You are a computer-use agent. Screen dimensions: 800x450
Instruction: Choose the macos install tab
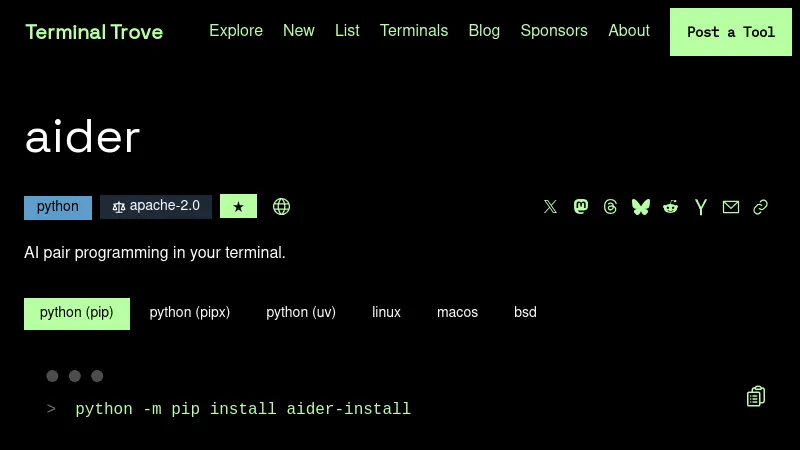pyautogui.click(x=457, y=313)
